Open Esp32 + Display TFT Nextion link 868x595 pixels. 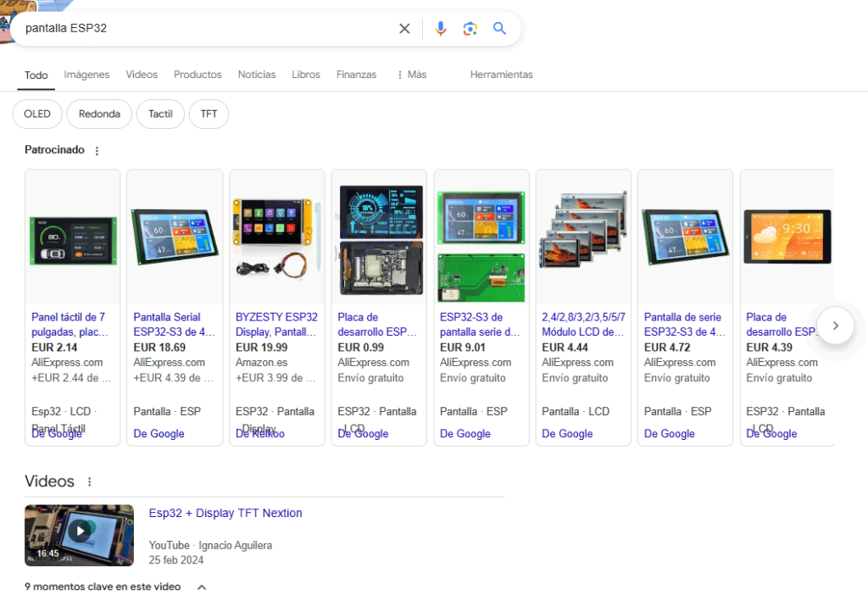(225, 513)
